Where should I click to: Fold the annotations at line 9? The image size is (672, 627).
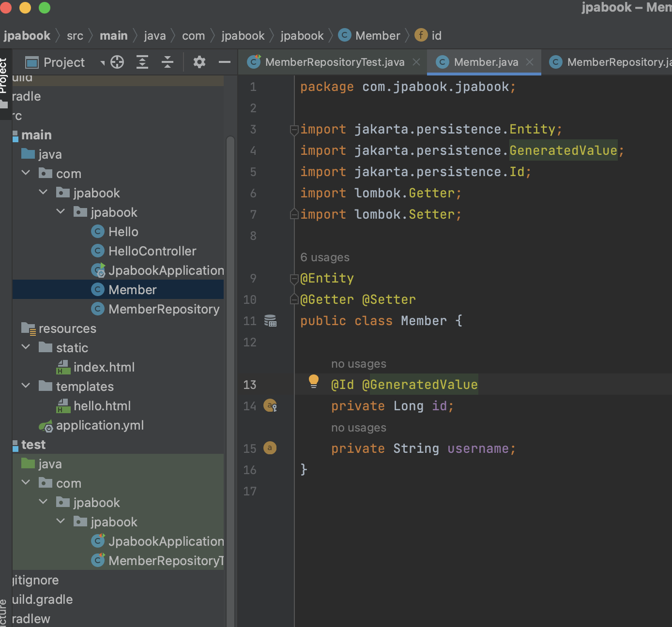tap(294, 279)
